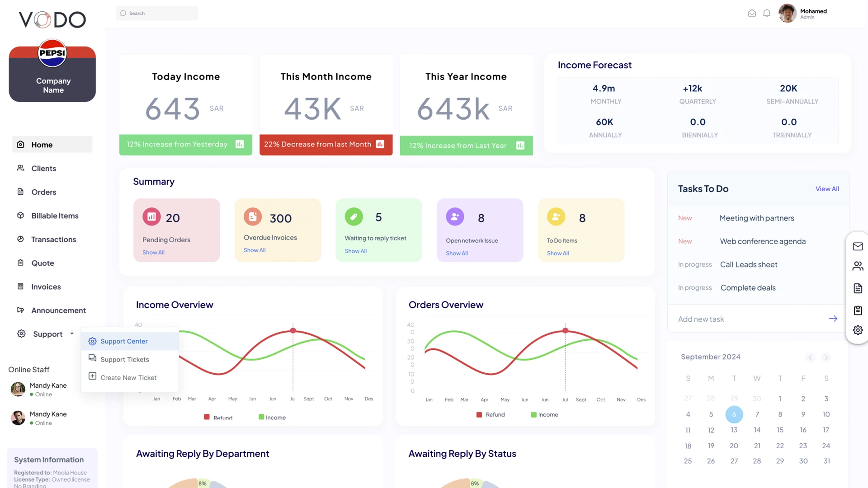Toggle Income legend in Income Overview
This screenshot has width=868, height=488.
click(272, 418)
